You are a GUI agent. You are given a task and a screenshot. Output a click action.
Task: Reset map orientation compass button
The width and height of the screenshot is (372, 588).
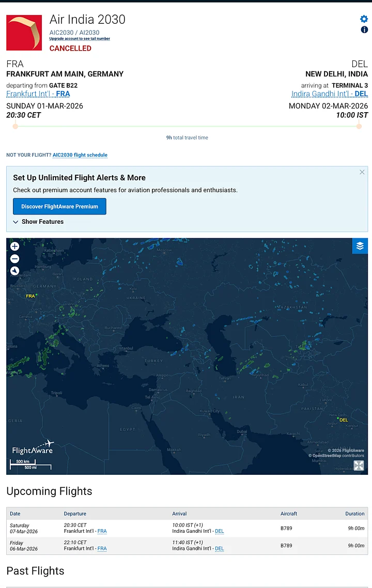point(15,271)
